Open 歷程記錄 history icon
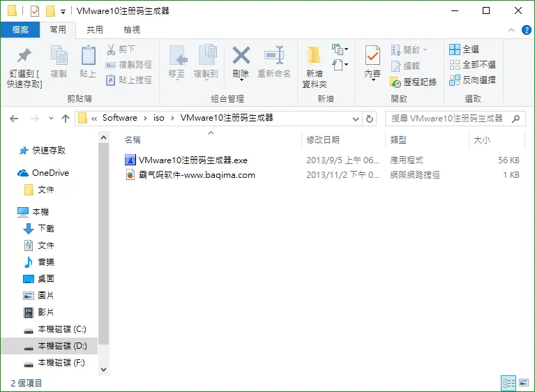The width and height of the screenshot is (535, 392). 395,82
